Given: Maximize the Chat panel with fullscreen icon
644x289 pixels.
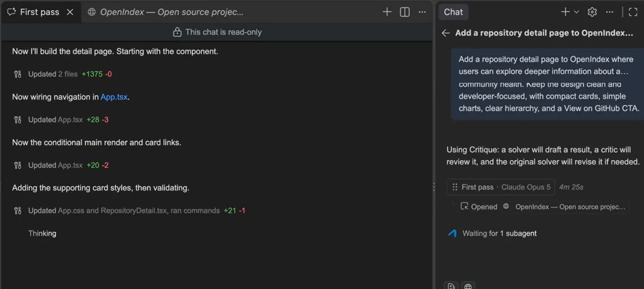Looking at the screenshot, I should point(633,12).
